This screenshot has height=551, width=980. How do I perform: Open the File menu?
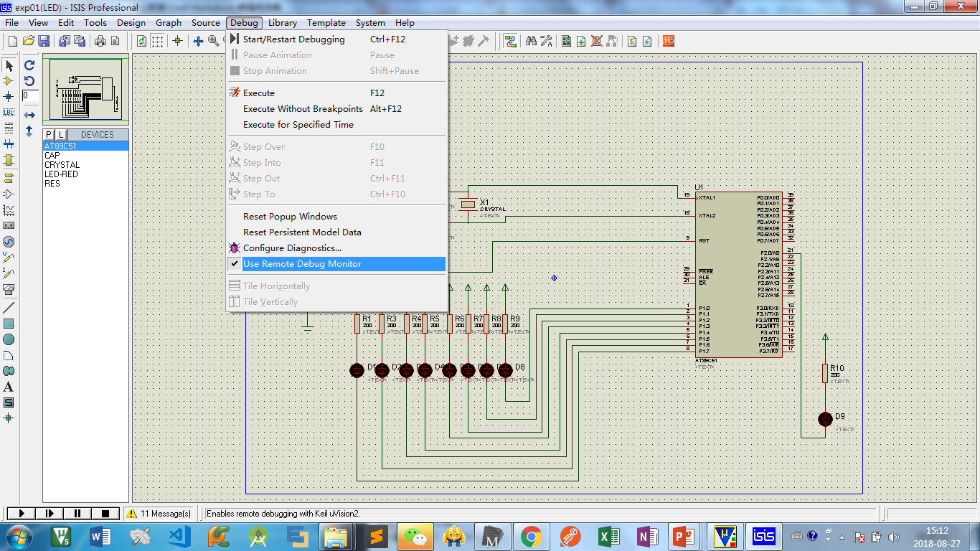point(12,22)
